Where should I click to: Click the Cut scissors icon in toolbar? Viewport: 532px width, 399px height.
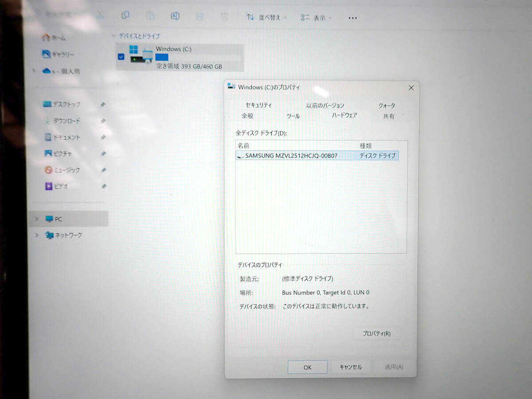[x=101, y=15]
